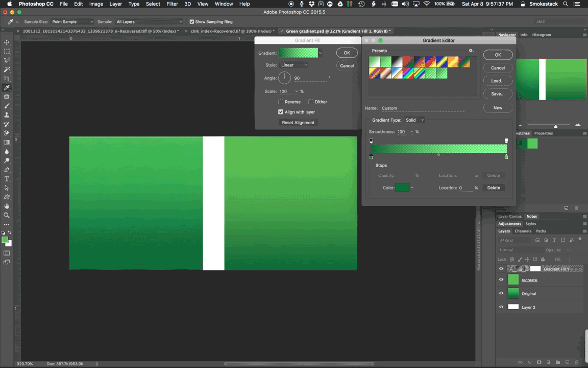
Task: Open the Layer menu
Action: (115, 4)
